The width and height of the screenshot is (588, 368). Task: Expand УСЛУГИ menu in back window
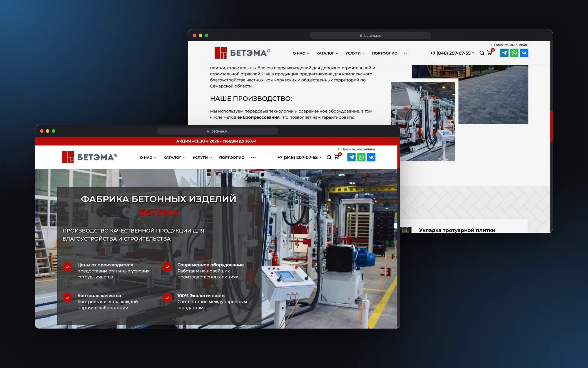[355, 53]
